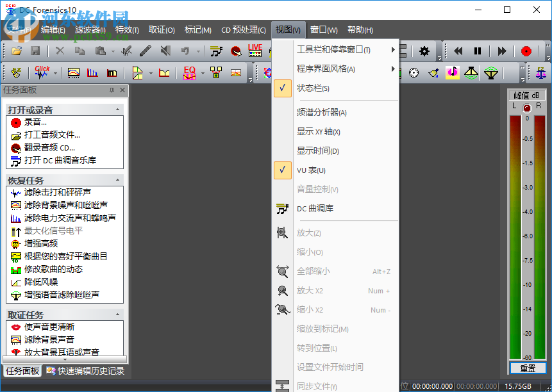Click scroll down arrow of task panel
Screen dimensions: 552x392
click(x=65, y=359)
